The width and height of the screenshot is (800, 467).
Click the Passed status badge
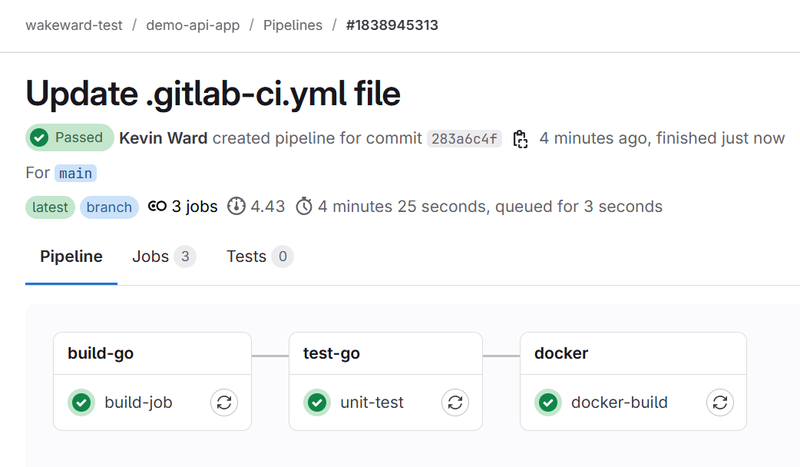69,138
